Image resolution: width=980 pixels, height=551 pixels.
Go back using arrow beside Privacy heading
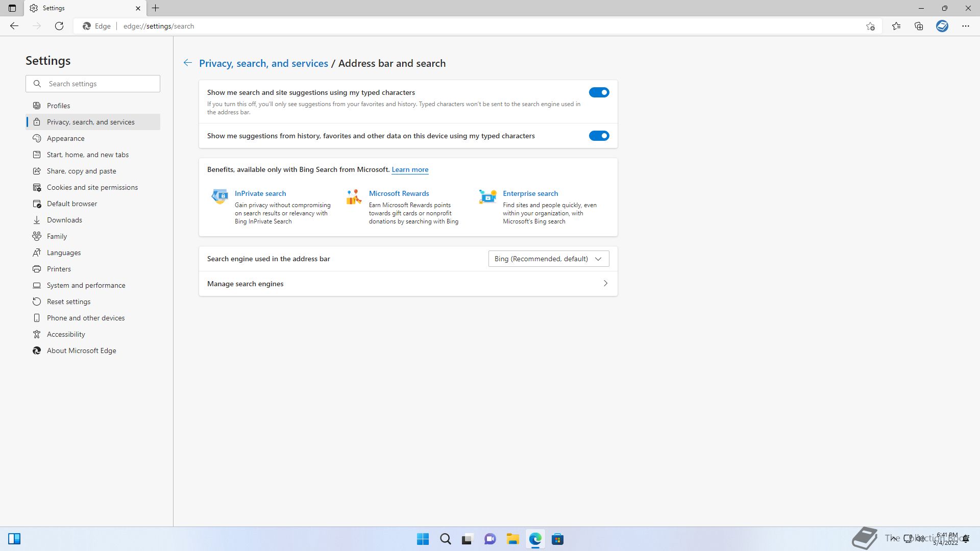click(188, 63)
